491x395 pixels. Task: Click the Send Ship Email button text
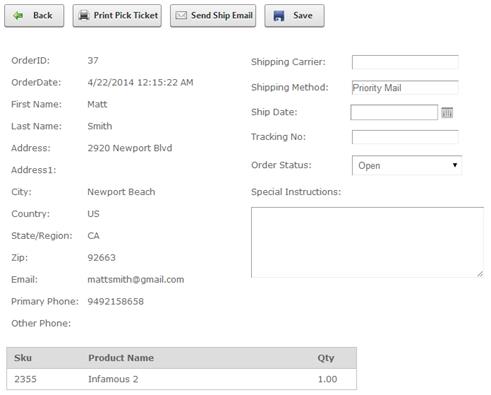tap(222, 15)
